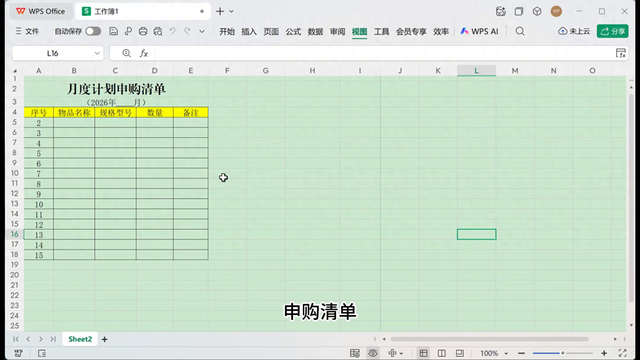Click the zoom lookup icon in formula bar

coord(127,53)
